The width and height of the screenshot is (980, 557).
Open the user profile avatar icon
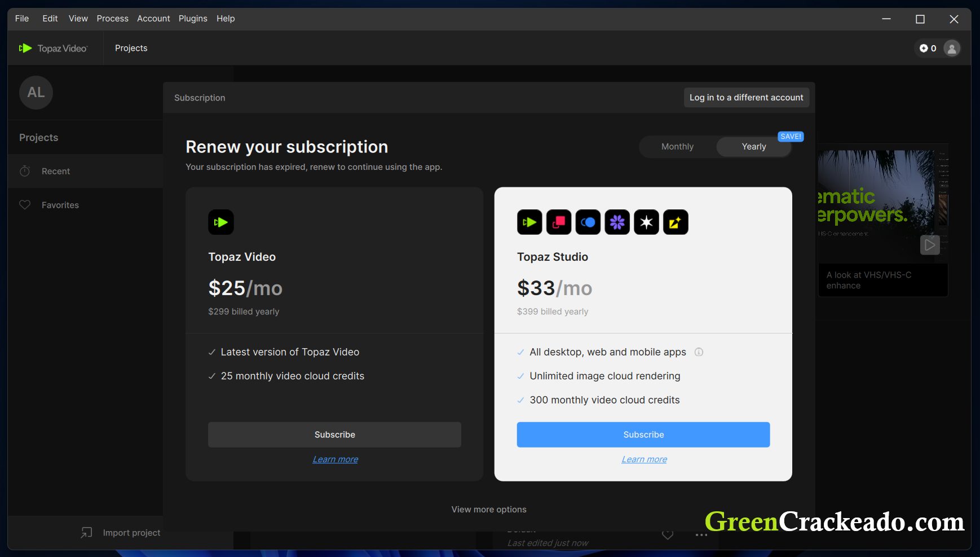click(x=952, y=49)
